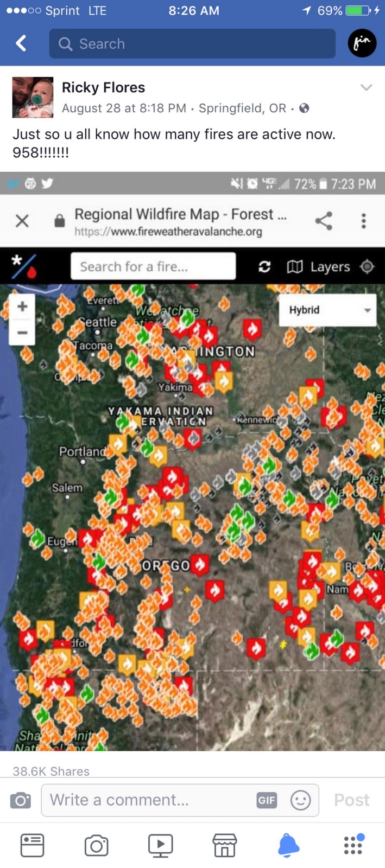Zoom in with the map plus button
Screen dimensions: 385x868
pos(22,307)
